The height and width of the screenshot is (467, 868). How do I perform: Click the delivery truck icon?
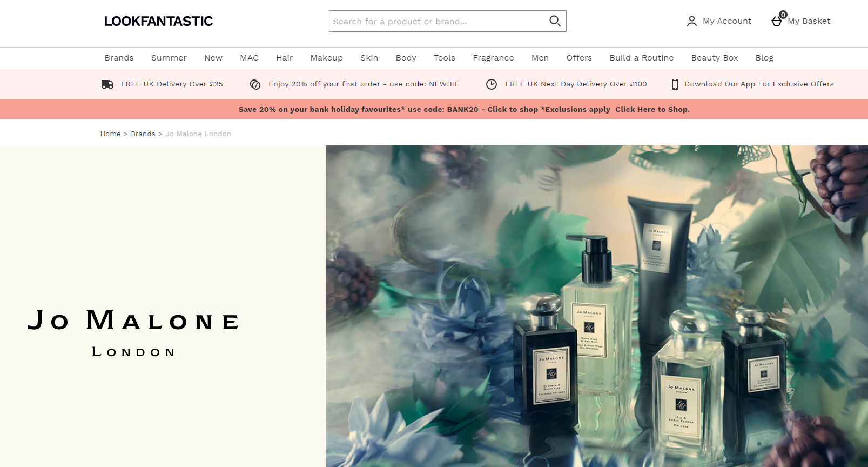107,84
